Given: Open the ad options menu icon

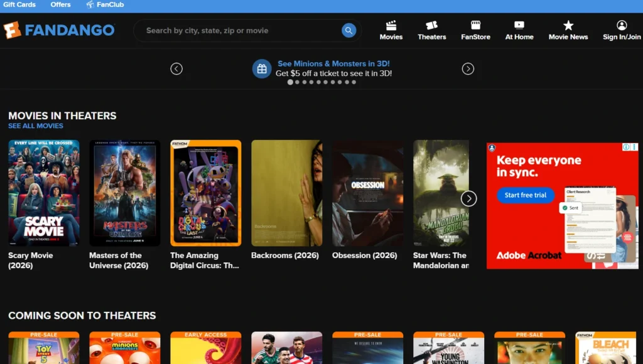Looking at the screenshot, I should click(634, 147).
